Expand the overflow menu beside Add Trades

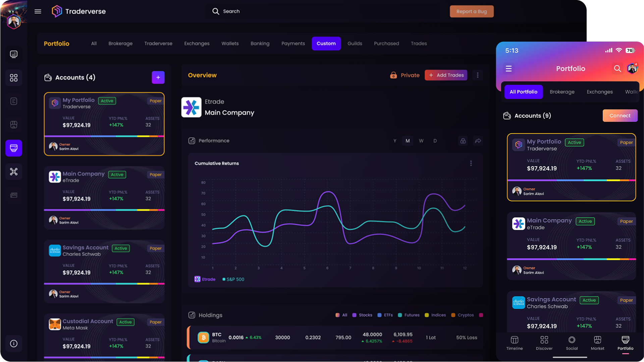pyautogui.click(x=478, y=75)
